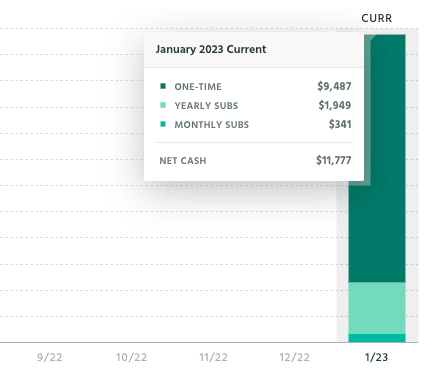Click the light green Yearly Subs bar segment

(377, 308)
